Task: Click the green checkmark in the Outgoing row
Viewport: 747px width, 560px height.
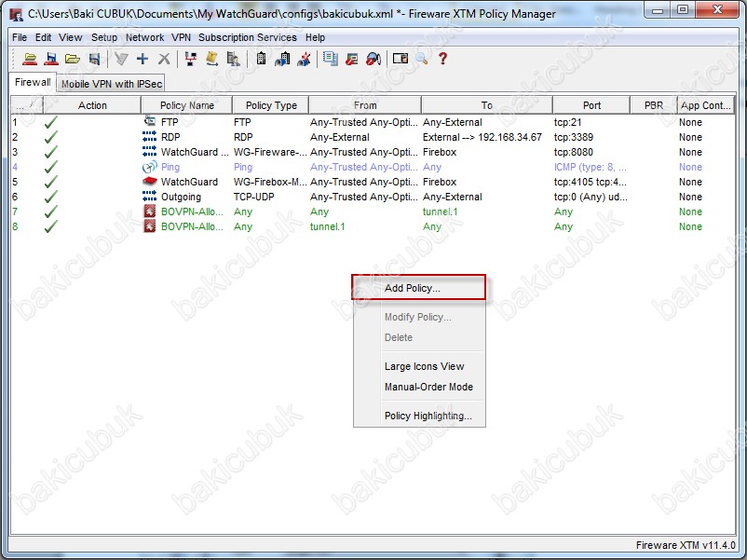Action: (50, 197)
